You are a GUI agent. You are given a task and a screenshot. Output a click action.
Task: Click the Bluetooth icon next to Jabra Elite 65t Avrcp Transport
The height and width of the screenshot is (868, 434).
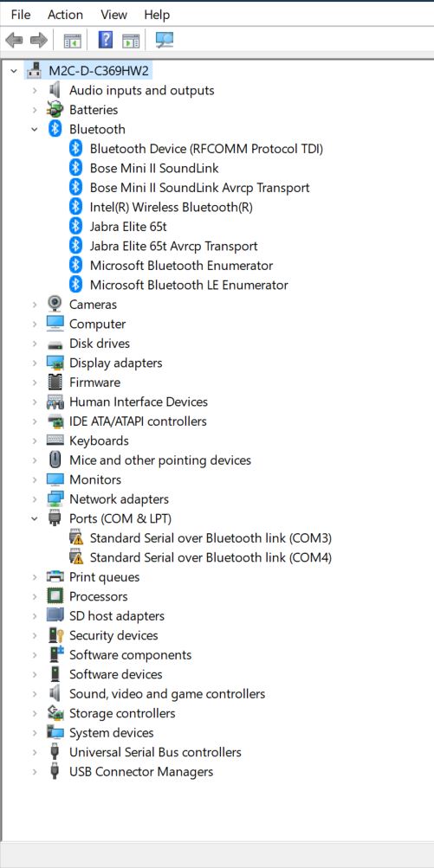click(75, 246)
